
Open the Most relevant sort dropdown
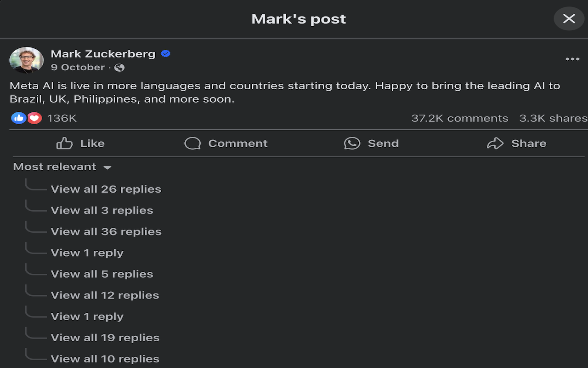[x=62, y=167]
